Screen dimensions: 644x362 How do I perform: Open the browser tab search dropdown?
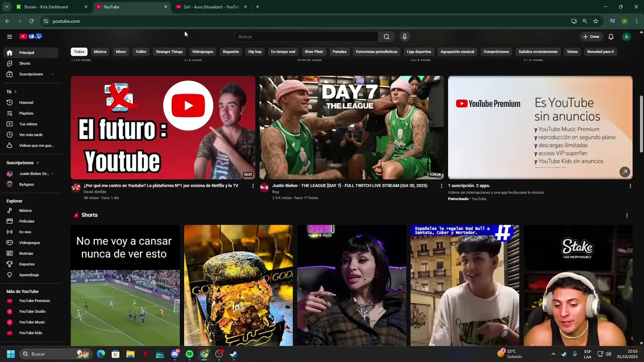point(7,7)
